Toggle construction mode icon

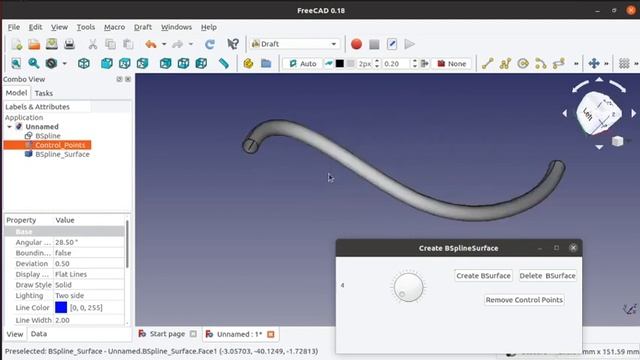[x=329, y=64]
